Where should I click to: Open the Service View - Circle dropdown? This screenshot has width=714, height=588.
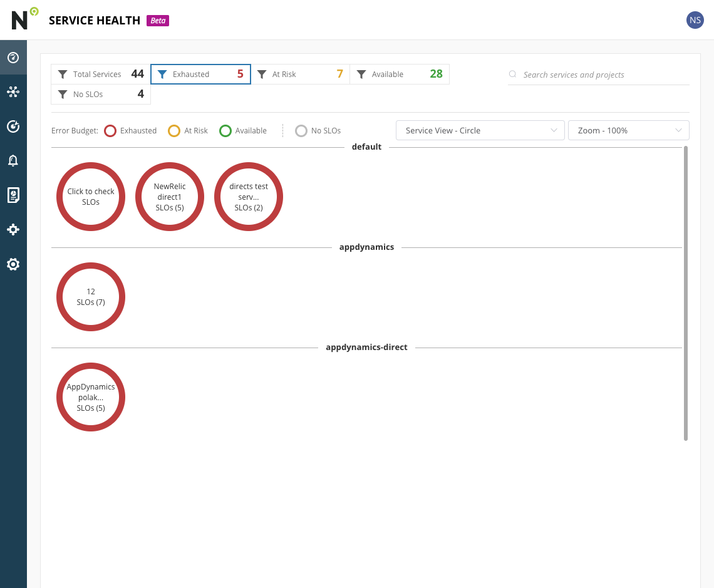(x=480, y=131)
